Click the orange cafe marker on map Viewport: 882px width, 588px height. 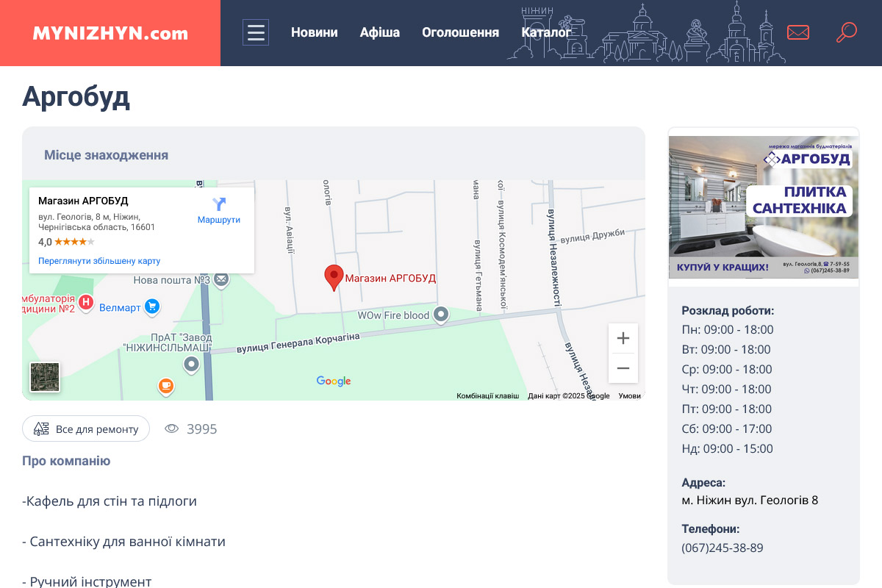point(166,385)
